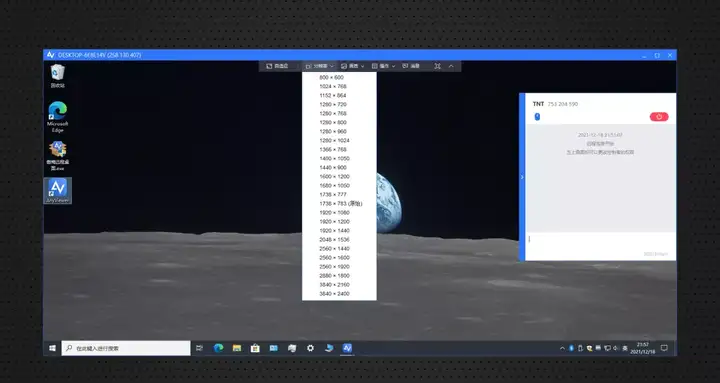Viewport: 720px width, 383px height.
Task: Select 1280 × 960 resolution
Action: [x=339, y=131]
